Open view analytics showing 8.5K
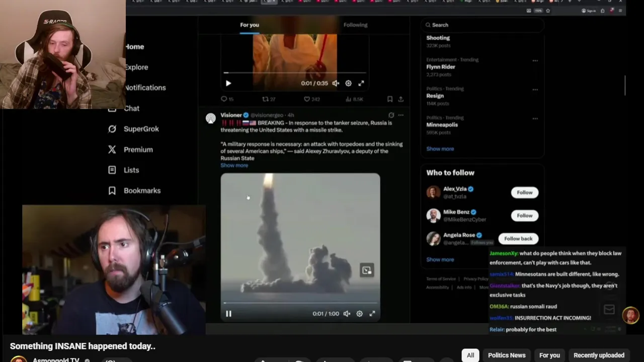This screenshot has width=644, height=362. pos(348,99)
